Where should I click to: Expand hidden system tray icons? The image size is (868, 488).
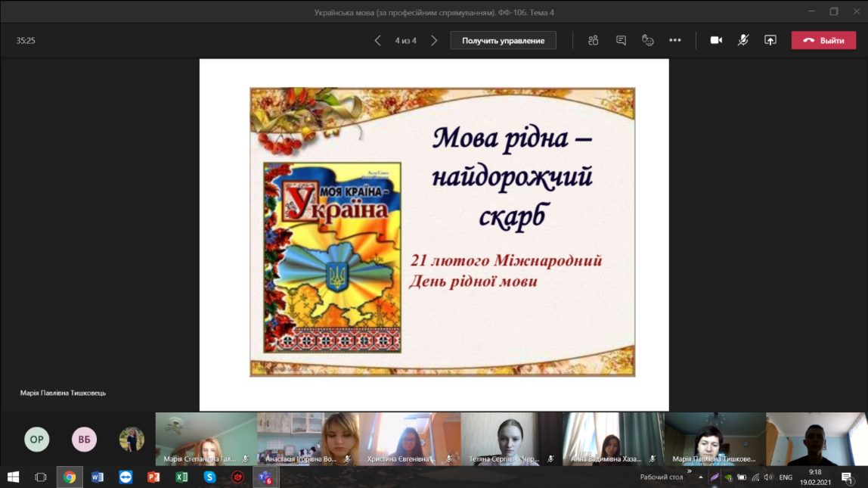pos(701,477)
